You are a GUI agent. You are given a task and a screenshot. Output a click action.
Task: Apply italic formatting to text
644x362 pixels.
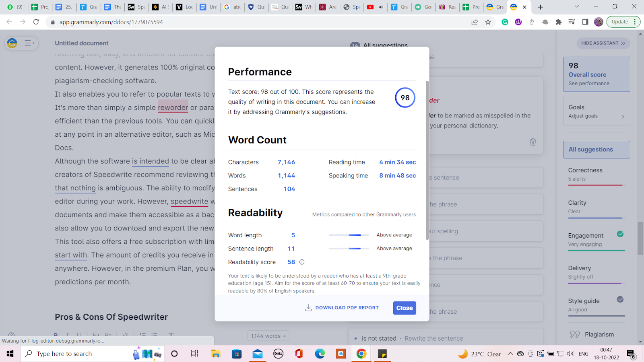[68, 335]
